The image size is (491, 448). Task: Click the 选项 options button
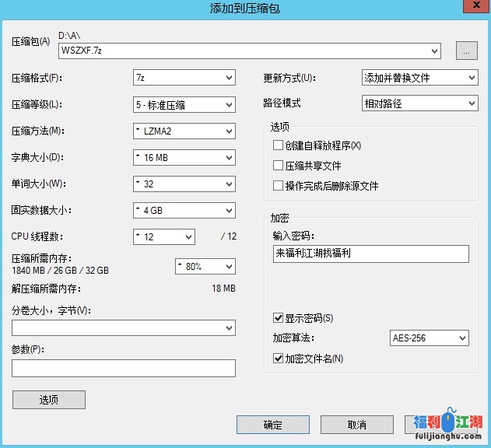[49, 400]
